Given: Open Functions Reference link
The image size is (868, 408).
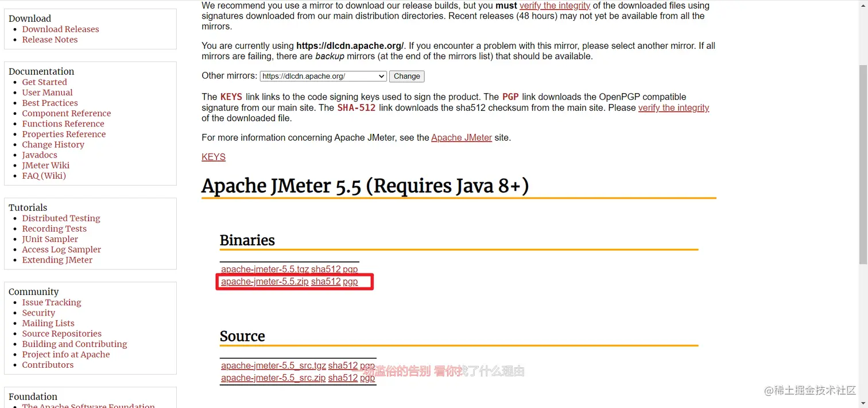Looking at the screenshot, I should (63, 124).
